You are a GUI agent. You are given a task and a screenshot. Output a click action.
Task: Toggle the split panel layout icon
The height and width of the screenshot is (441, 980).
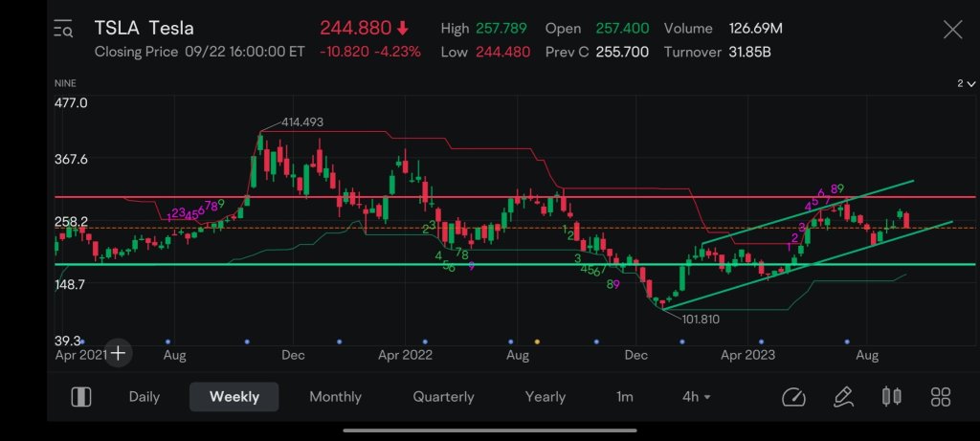(x=81, y=397)
